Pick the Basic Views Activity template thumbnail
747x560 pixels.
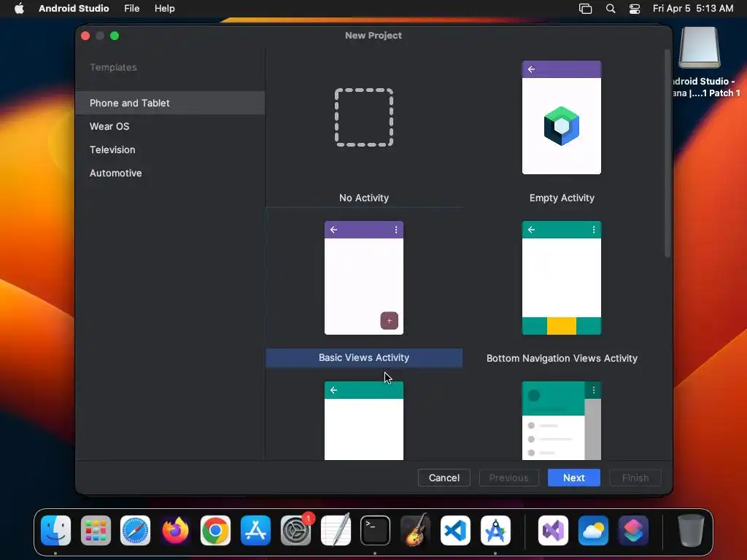[364, 278]
